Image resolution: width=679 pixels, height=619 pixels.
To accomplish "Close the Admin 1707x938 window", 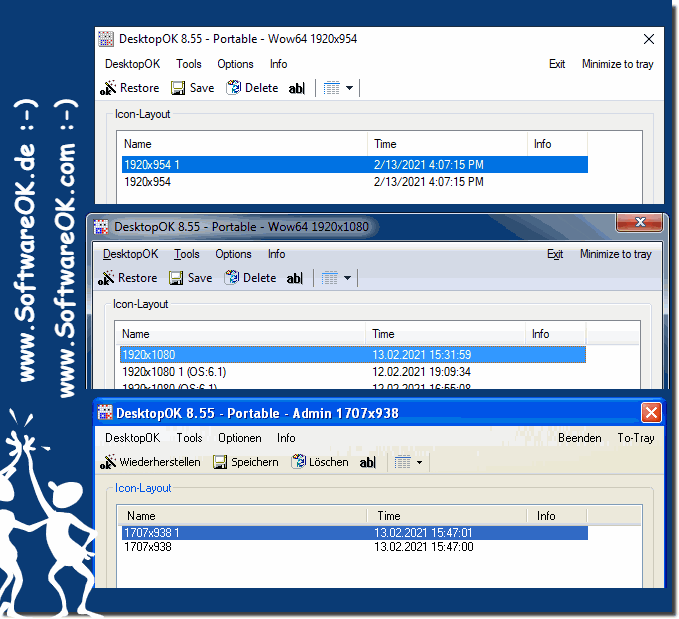I will point(651,412).
